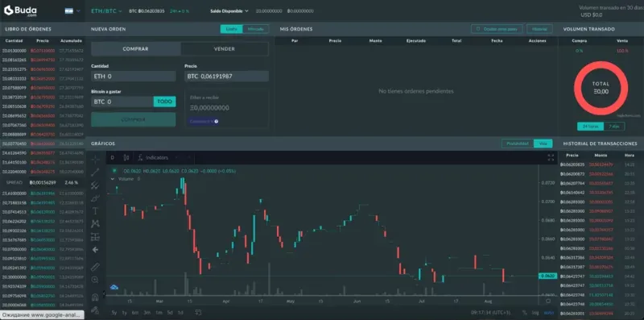Select the crosshair cursor tool in chart
This screenshot has width=644, height=320.
tap(95, 159)
